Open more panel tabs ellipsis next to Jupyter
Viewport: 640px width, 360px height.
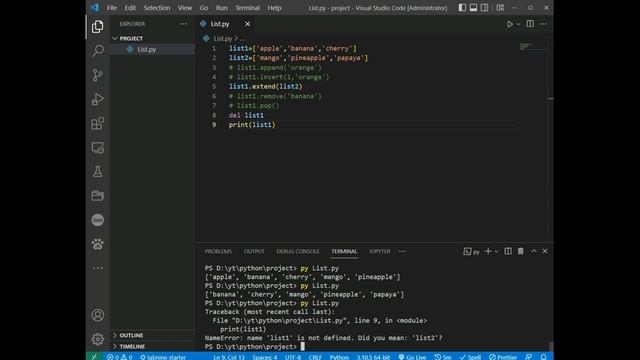tap(402, 251)
